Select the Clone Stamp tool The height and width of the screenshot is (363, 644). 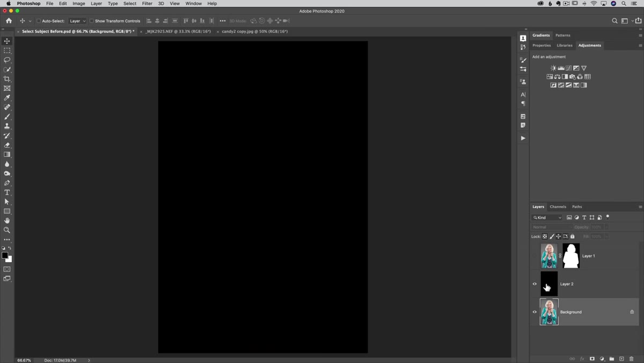7,126
